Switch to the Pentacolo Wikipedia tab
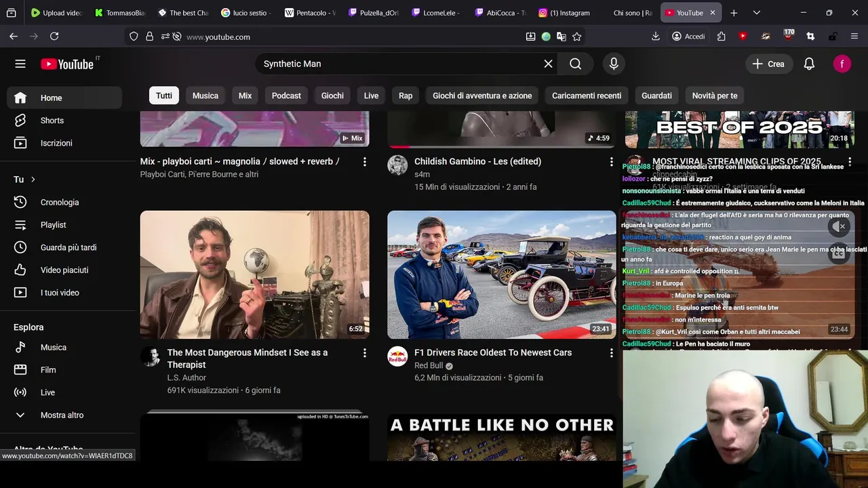The width and height of the screenshot is (868, 488). click(x=310, y=13)
